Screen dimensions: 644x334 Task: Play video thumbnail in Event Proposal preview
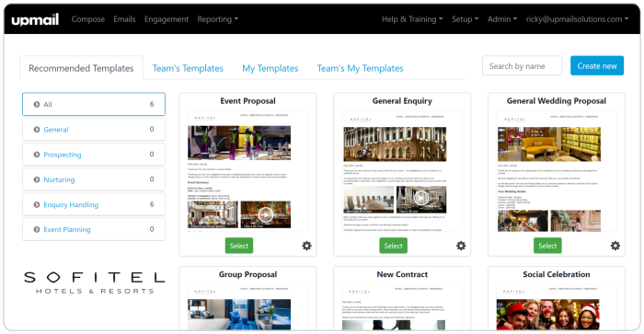point(266,214)
